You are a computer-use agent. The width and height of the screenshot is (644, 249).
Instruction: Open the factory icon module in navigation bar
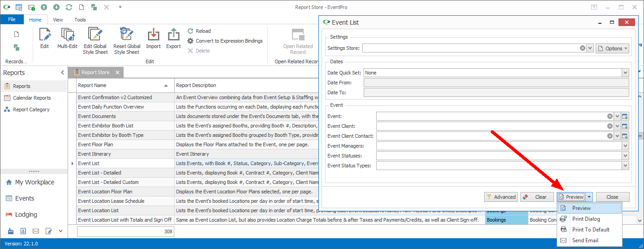tap(10, 231)
